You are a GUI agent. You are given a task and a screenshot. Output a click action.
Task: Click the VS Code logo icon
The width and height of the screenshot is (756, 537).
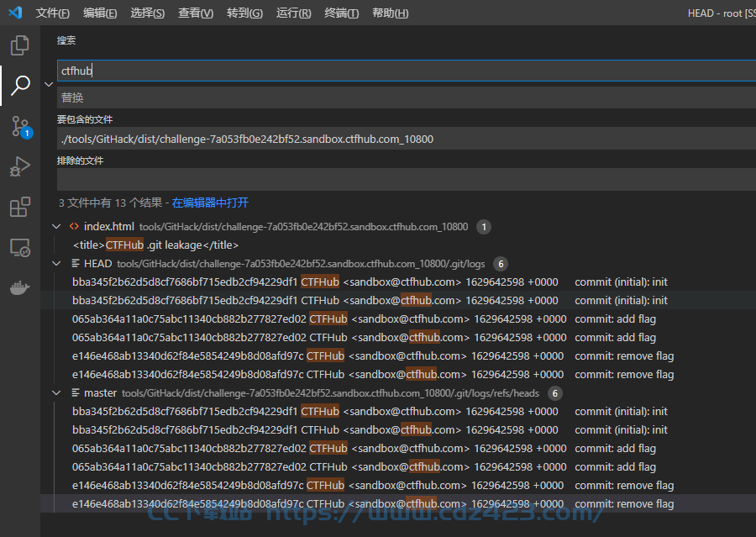(x=15, y=13)
